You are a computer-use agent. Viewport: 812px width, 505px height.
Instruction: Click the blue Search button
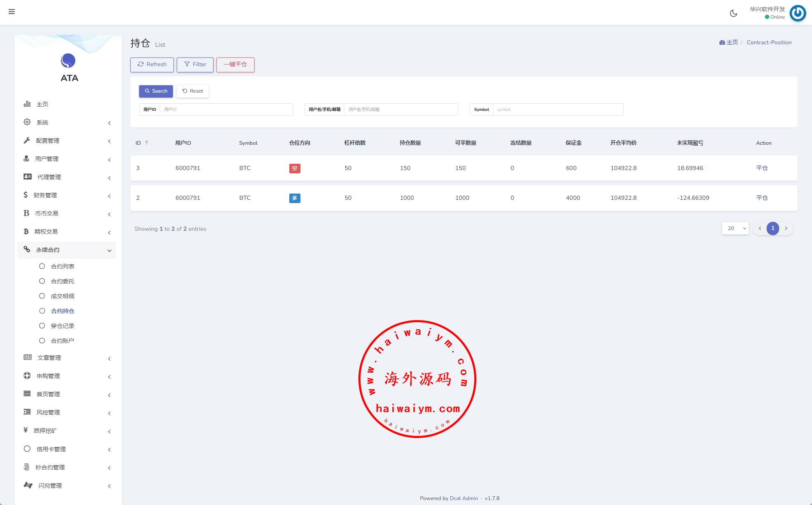[156, 91]
